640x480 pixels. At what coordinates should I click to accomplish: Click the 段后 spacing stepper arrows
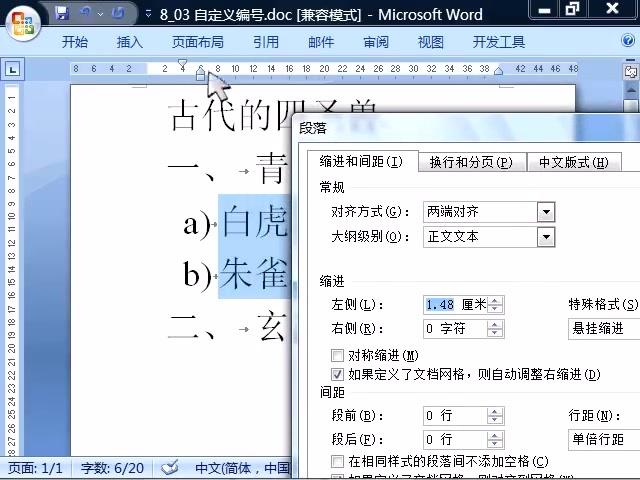tap(495, 440)
